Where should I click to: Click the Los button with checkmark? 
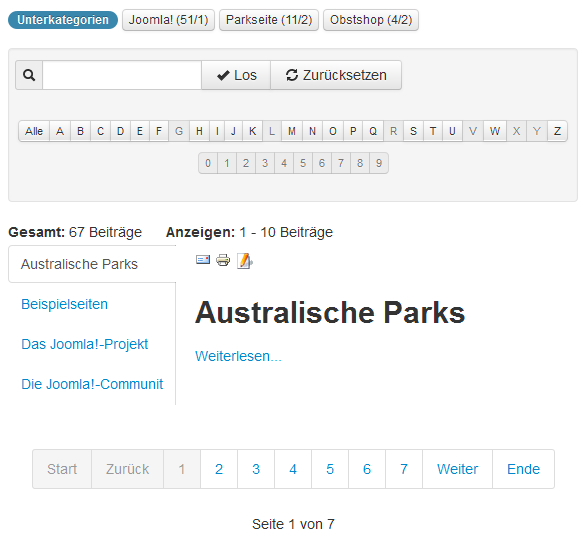point(236,75)
